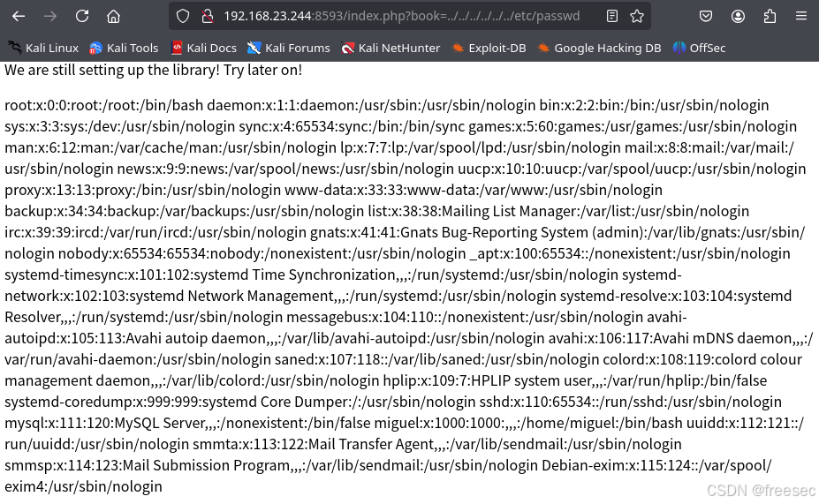Open the tracking protection shield panel

(183, 16)
